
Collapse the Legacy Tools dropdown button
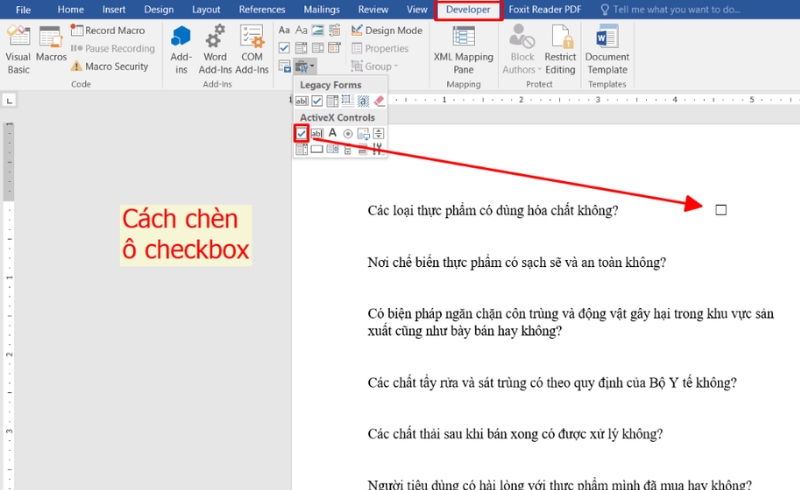click(305, 66)
